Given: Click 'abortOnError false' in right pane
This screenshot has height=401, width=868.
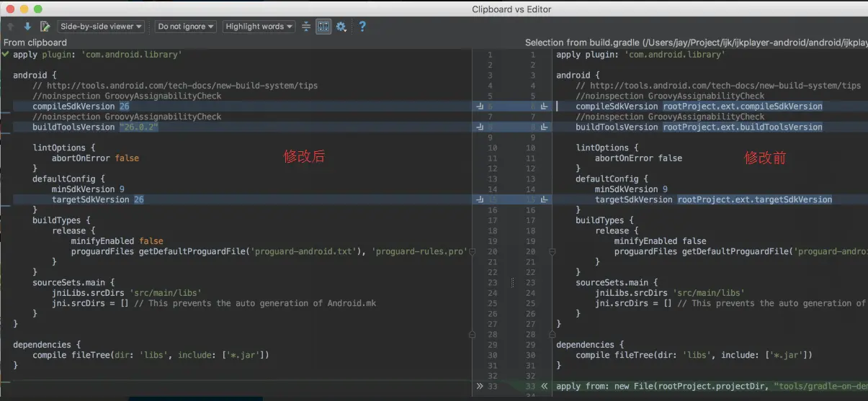Looking at the screenshot, I should pos(638,158).
